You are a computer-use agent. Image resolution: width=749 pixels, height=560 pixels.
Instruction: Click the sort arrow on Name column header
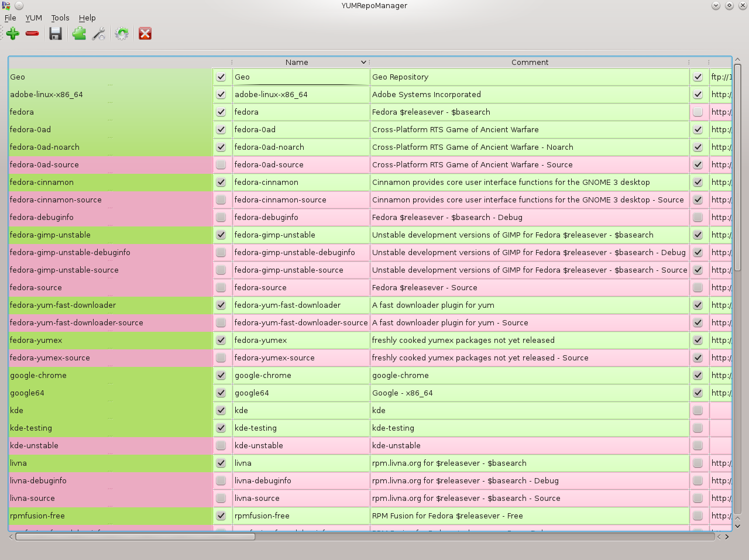pyautogui.click(x=363, y=62)
